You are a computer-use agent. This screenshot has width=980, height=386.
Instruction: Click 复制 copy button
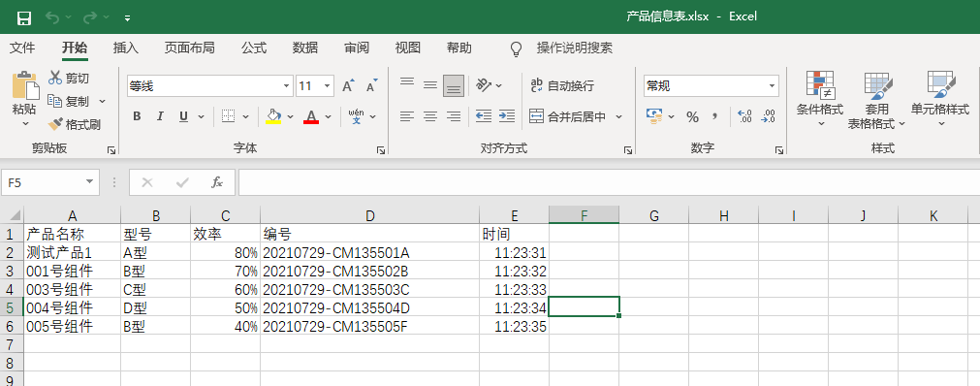pyautogui.click(x=69, y=101)
